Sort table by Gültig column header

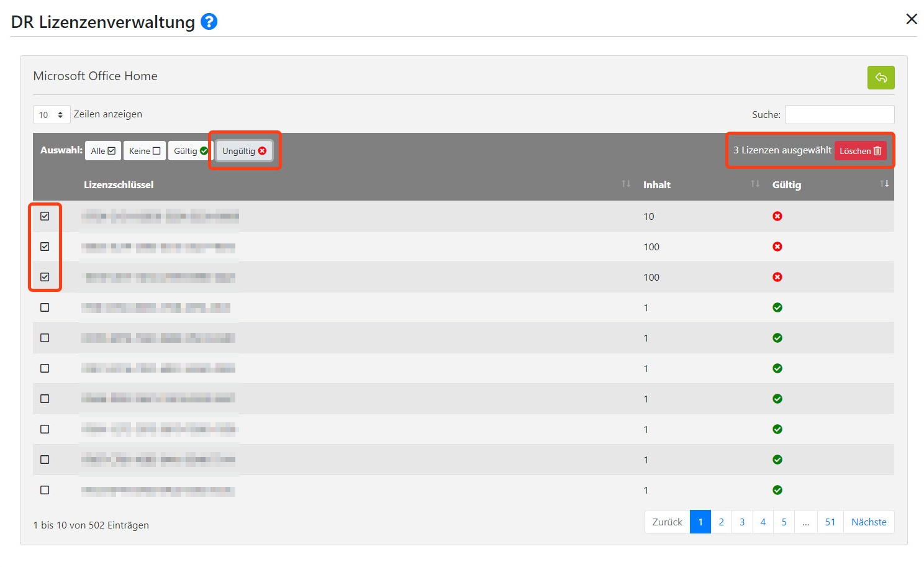(x=830, y=184)
